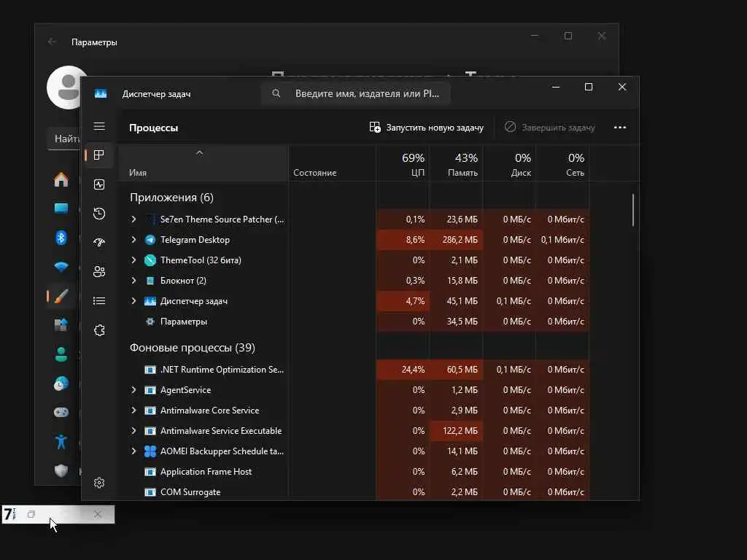Click Запустить новую задачу button

(426, 128)
